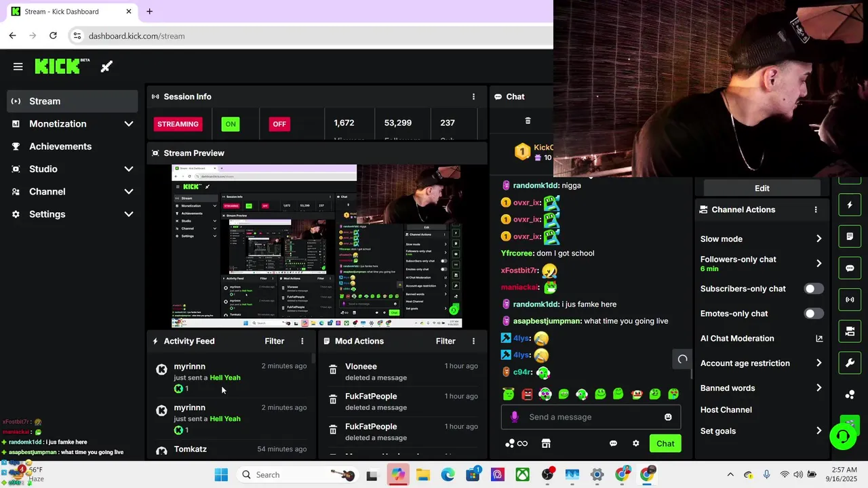Open File Explorer from the taskbar

tap(423, 475)
